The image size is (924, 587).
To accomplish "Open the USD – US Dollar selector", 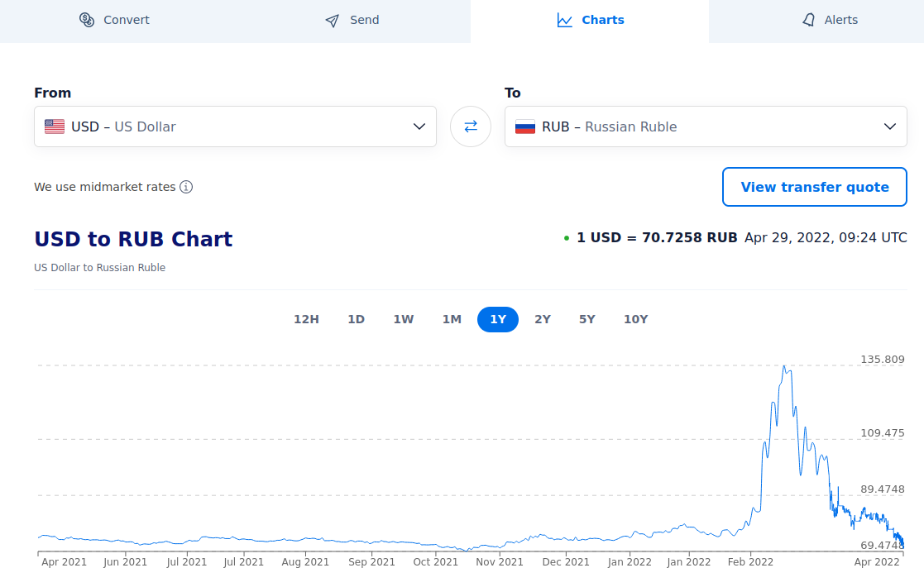I will [235, 126].
